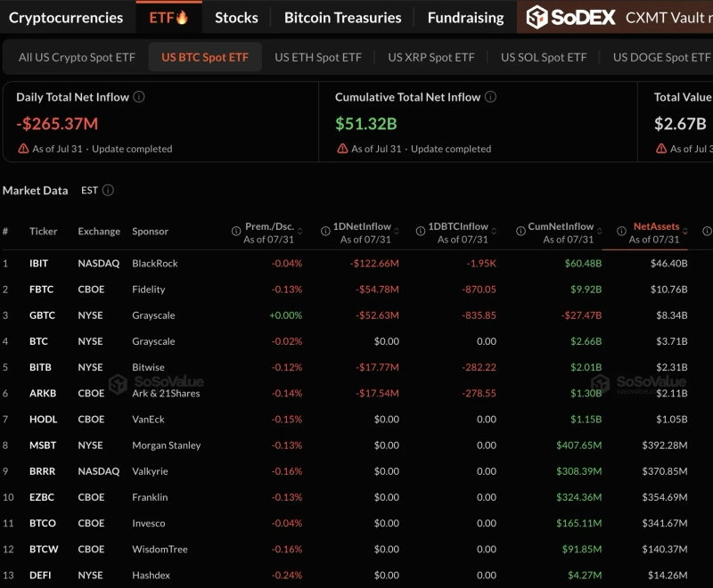The height and width of the screenshot is (588, 713).
Task: Click the Fidelity sponsor cell
Action: coord(149,289)
